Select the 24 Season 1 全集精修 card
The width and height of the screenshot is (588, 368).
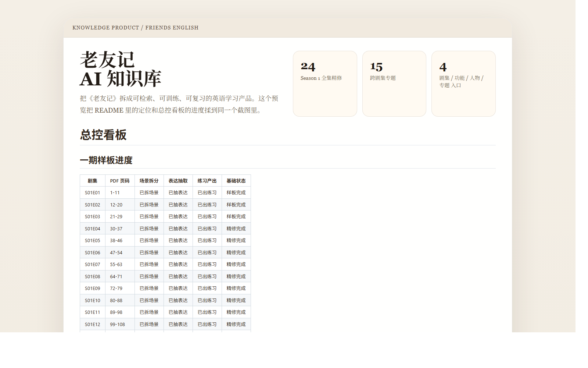pos(325,84)
